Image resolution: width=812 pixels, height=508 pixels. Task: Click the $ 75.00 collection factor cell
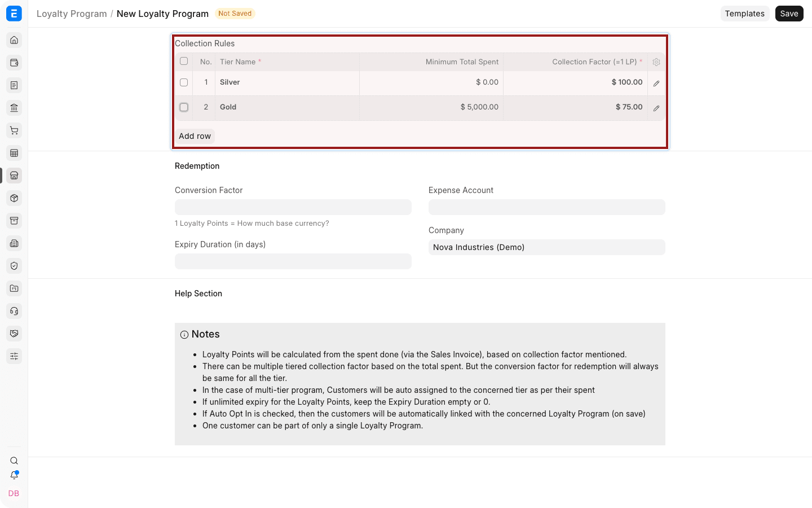[x=575, y=108]
